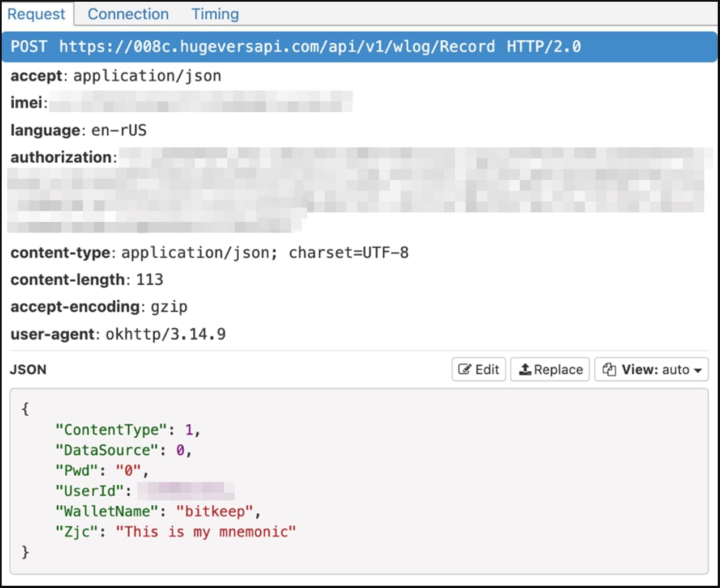720x588 pixels.
Task: Click the content-type header value
Action: pos(265,253)
